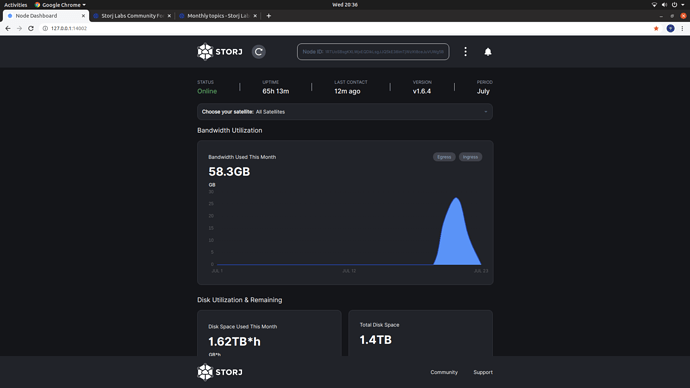Screen dimensions: 690x388
Task: Refresh the node dashboard data
Action: tap(259, 51)
